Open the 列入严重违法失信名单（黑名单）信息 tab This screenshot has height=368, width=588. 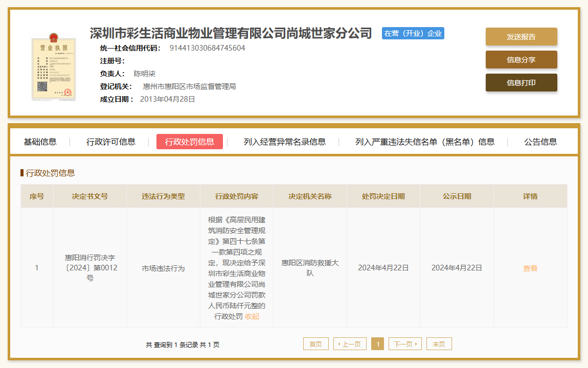425,142
